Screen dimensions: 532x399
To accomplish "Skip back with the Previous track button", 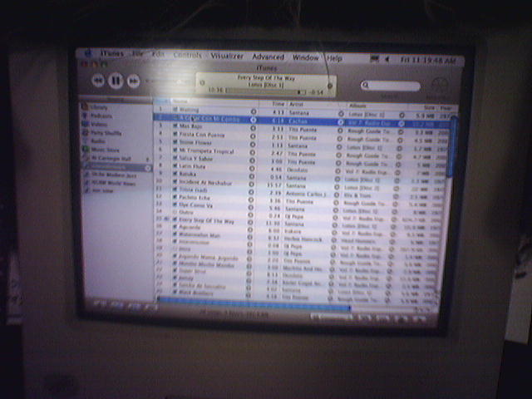I will [x=98, y=81].
